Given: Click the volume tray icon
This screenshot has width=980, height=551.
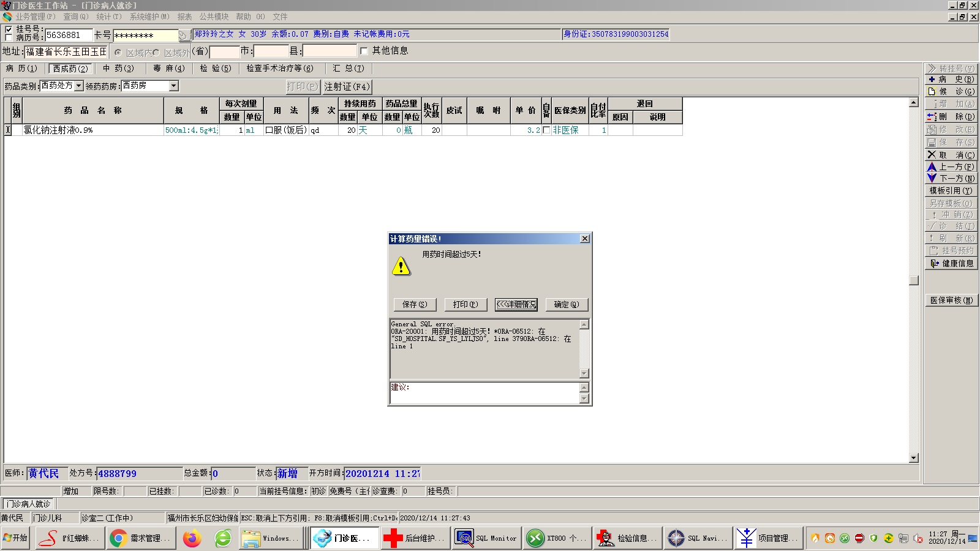Looking at the screenshot, I should pos(918,538).
